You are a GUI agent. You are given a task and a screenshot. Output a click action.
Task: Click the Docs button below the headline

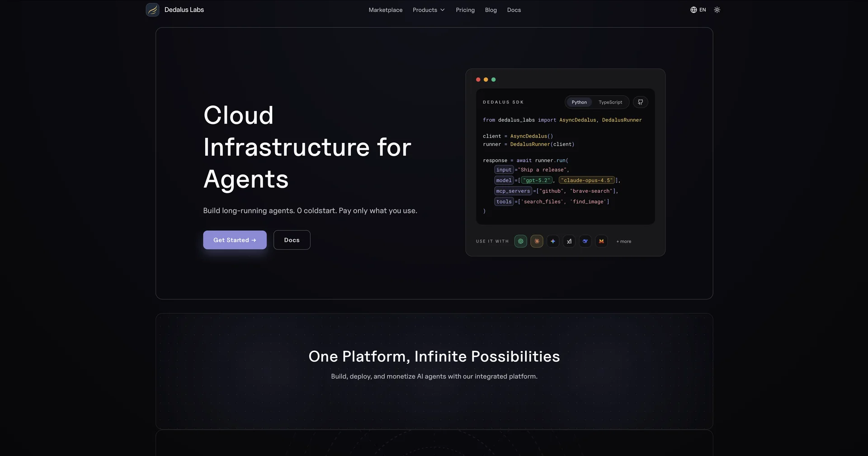[292, 240]
